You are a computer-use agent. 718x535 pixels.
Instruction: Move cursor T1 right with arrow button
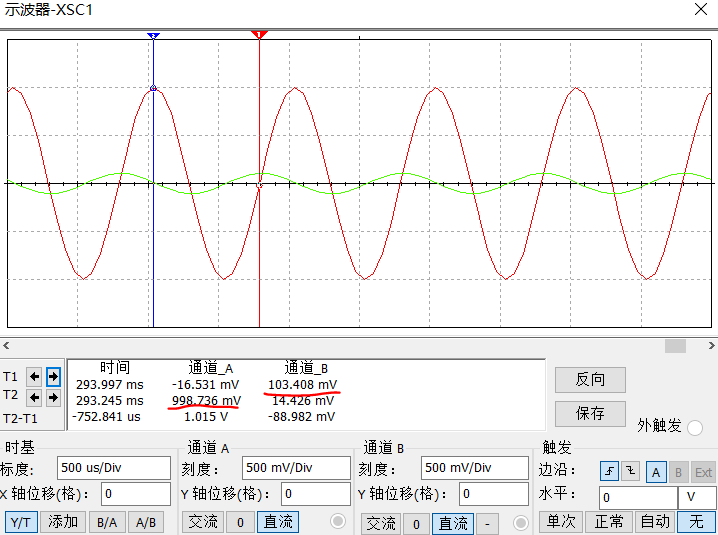53,377
